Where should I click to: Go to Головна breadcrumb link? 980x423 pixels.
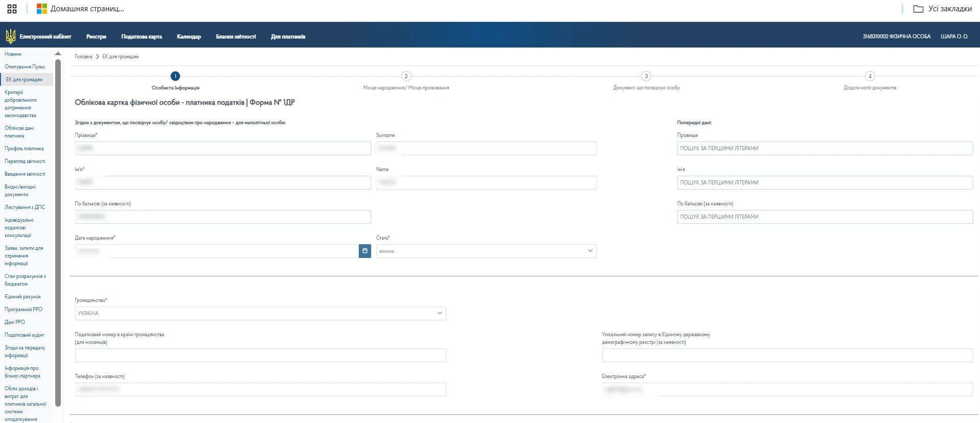83,57
